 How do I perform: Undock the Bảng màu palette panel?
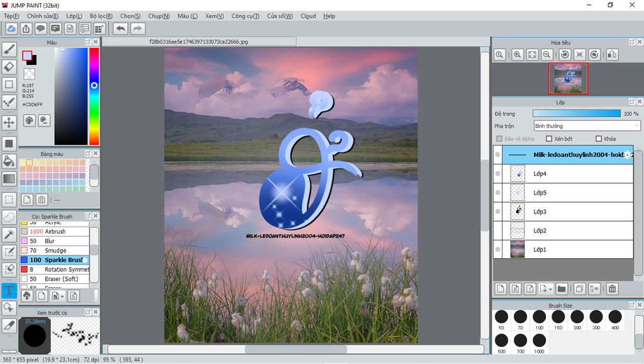coord(88,153)
